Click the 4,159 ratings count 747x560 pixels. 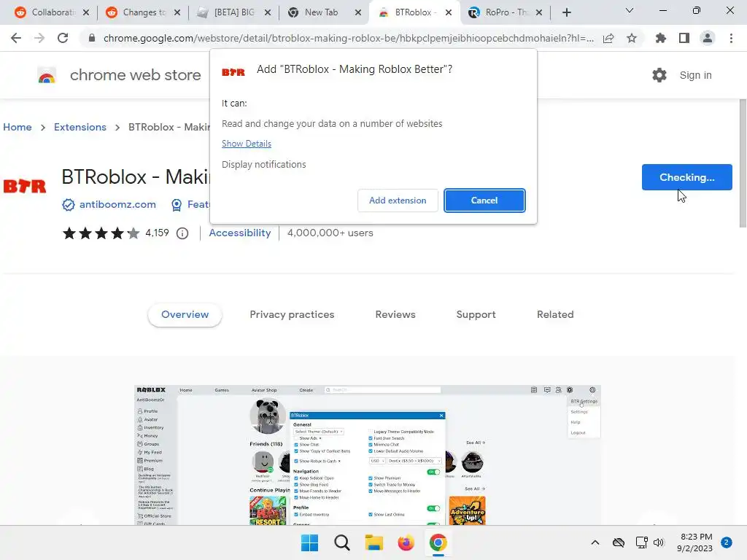(158, 233)
